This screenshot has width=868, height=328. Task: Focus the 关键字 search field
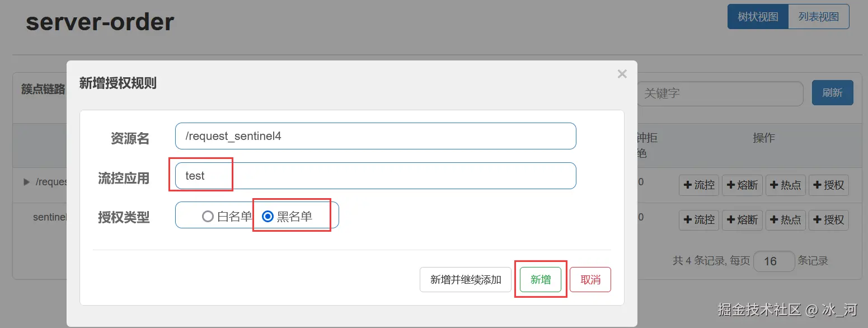click(720, 93)
